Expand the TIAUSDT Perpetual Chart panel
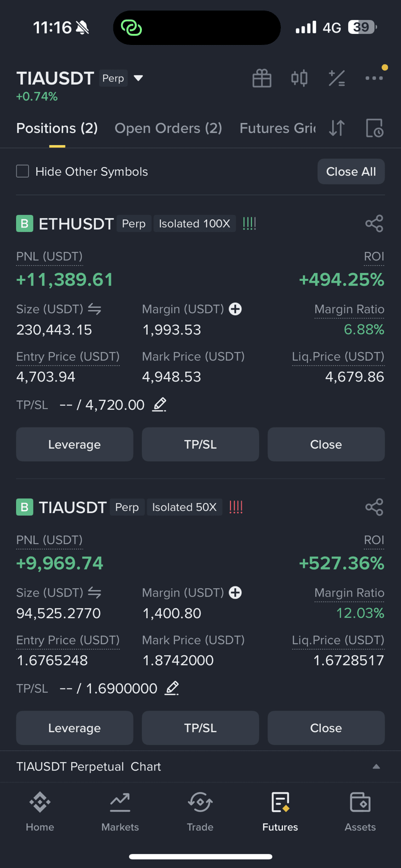This screenshot has width=401, height=868. pyautogui.click(x=376, y=767)
